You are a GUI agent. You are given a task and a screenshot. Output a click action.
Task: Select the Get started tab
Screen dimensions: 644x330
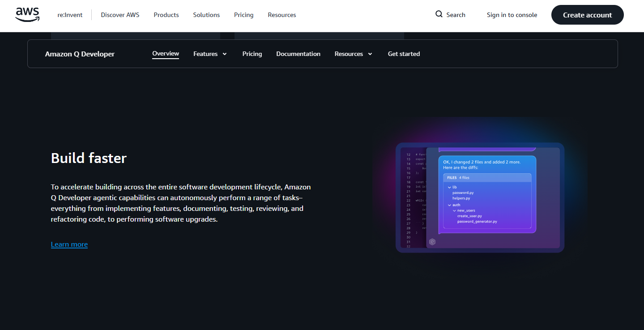click(x=404, y=54)
